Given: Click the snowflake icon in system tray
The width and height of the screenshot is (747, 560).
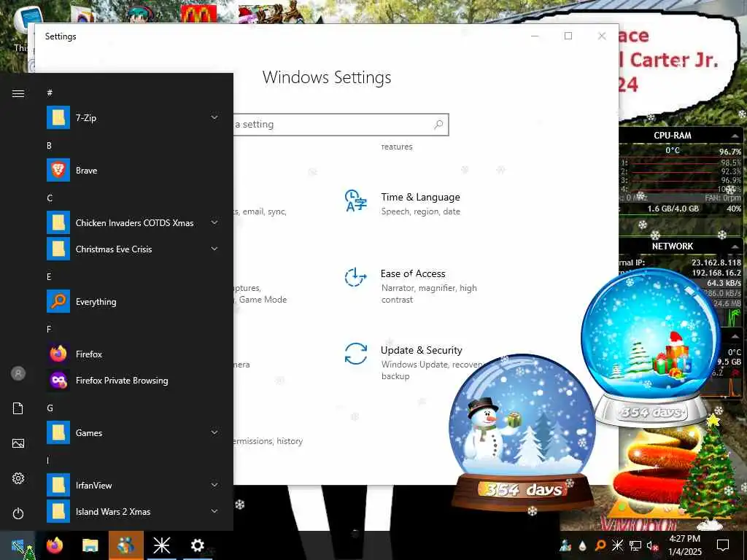Looking at the screenshot, I should coord(617,545).
